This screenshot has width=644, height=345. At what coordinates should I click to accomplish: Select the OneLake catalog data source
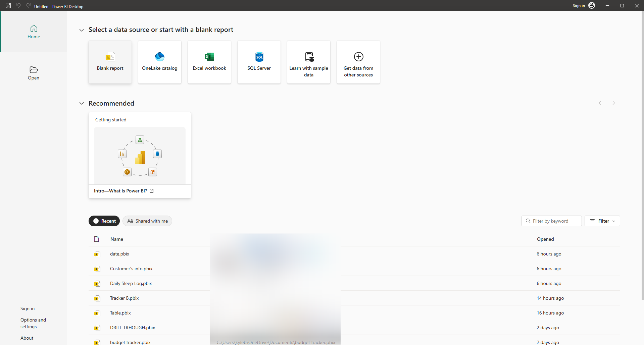tap(160, 62)
